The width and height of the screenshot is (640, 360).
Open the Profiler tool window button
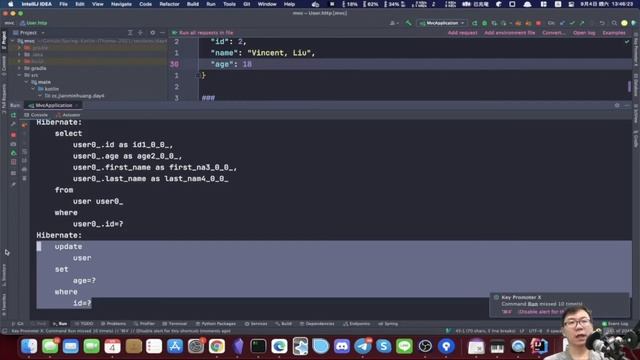point(144,324)
